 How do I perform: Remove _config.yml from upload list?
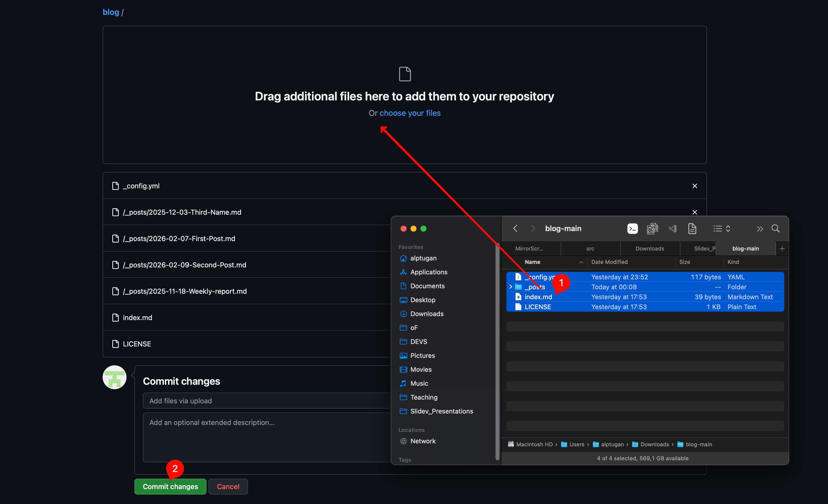695,186
